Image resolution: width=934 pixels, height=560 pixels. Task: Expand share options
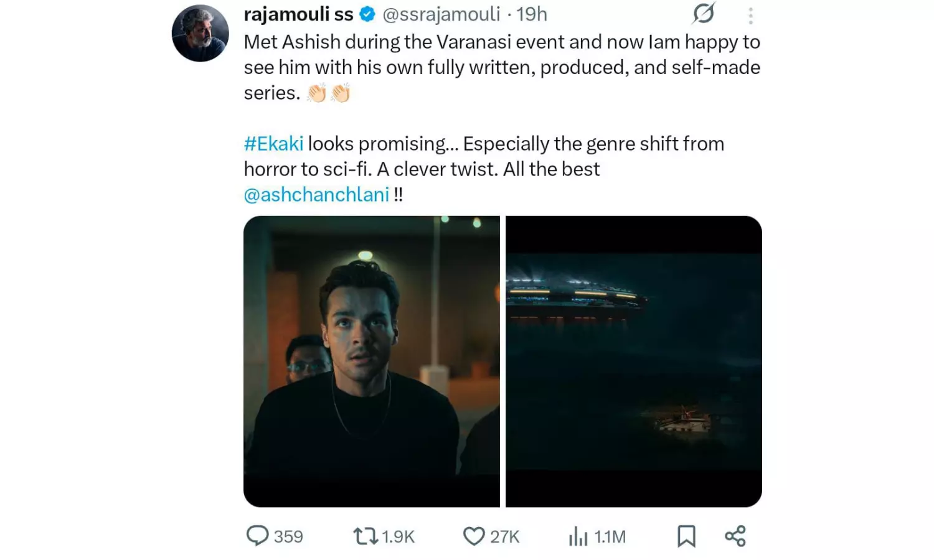736,534
